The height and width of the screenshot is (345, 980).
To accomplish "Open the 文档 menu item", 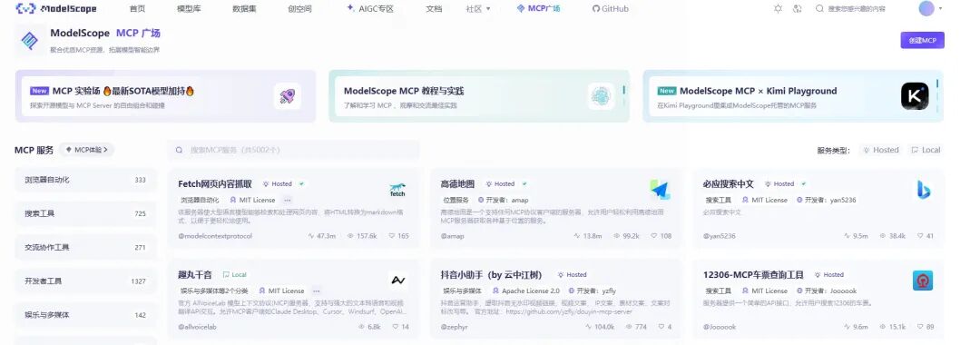I will [434, 9].
